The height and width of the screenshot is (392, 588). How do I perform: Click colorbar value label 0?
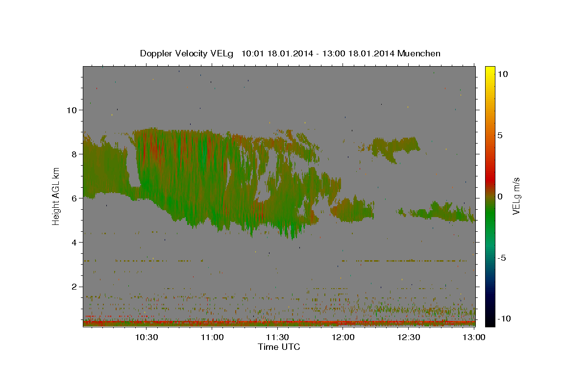500,196
